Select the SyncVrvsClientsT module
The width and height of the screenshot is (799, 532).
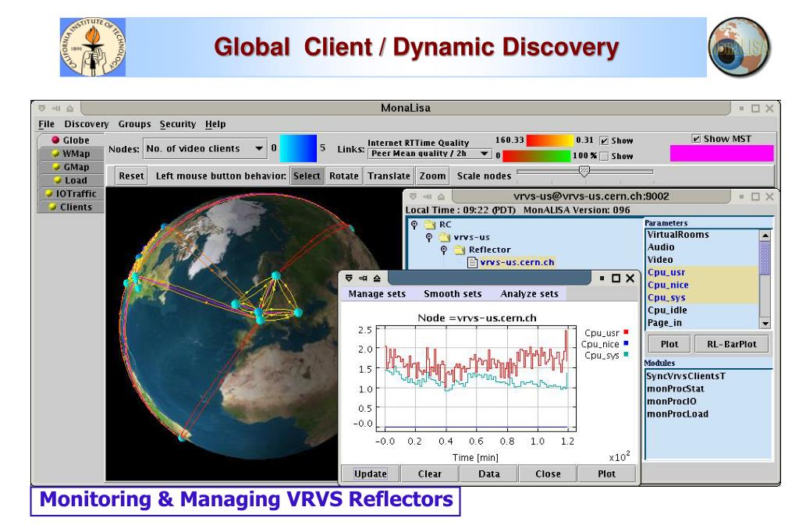[685, 376]
